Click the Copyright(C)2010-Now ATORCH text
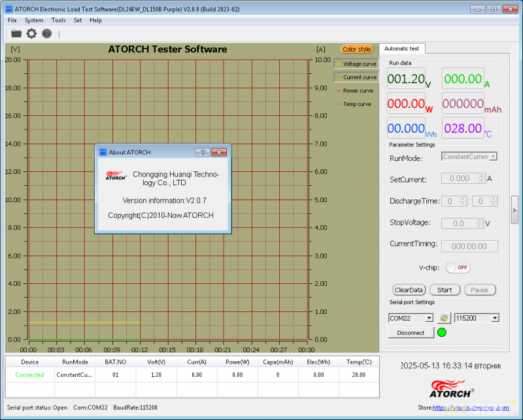Image resolution: width=523 pixels, height=420 pixels. pos(161,215)
